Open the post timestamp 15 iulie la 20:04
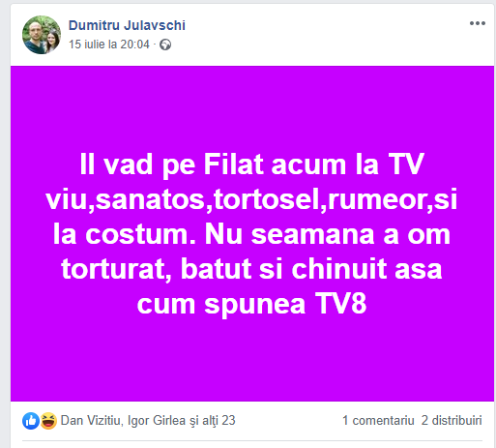Image resolution: width=496 pixels, height=448 pixels. coord(109,45)
